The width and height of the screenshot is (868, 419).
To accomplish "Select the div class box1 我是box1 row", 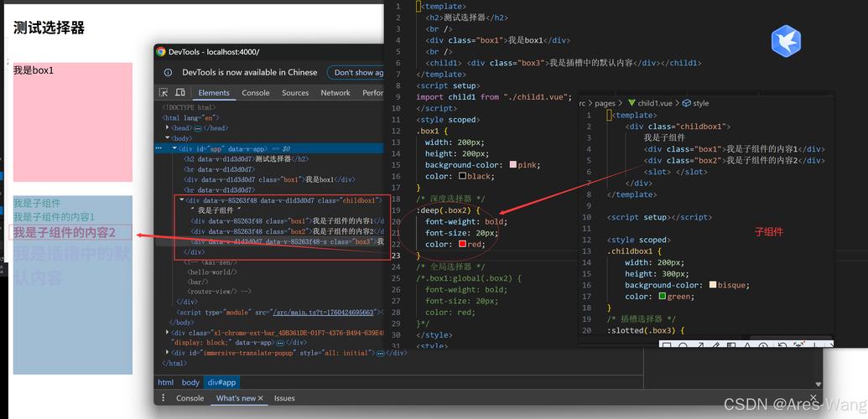I will click(269, 180).
